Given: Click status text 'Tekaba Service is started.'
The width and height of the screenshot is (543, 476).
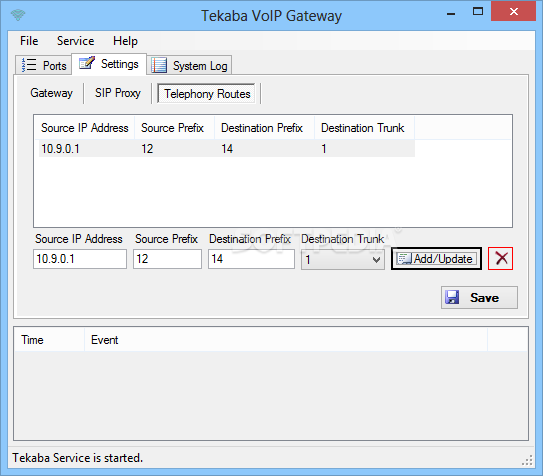Looking at the screenshot, I should (x=78, y=458).
